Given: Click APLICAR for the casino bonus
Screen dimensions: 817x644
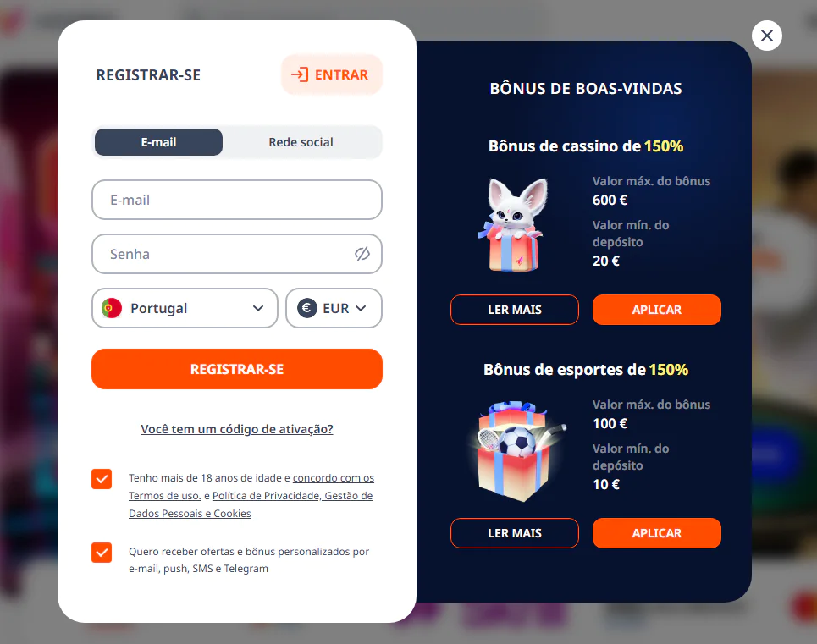Looking at the screenshot, I should 657,310.
